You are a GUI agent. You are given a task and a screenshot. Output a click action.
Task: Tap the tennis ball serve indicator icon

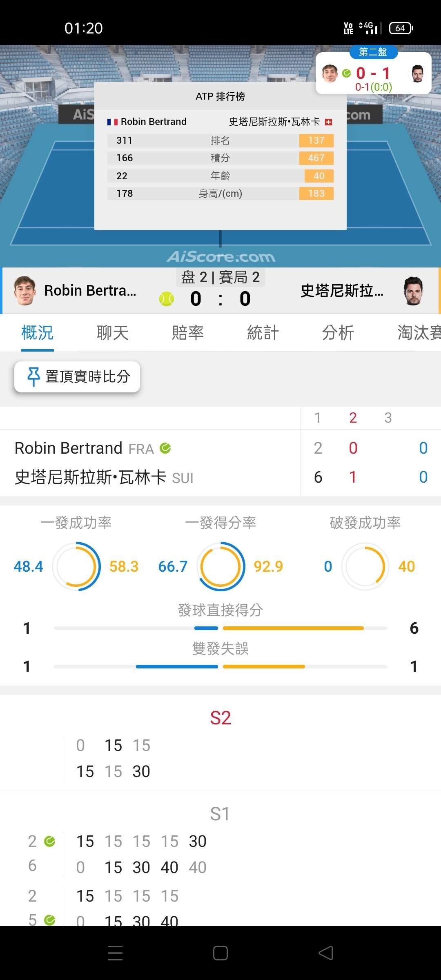pyautogui.click(x=167, y=299)
